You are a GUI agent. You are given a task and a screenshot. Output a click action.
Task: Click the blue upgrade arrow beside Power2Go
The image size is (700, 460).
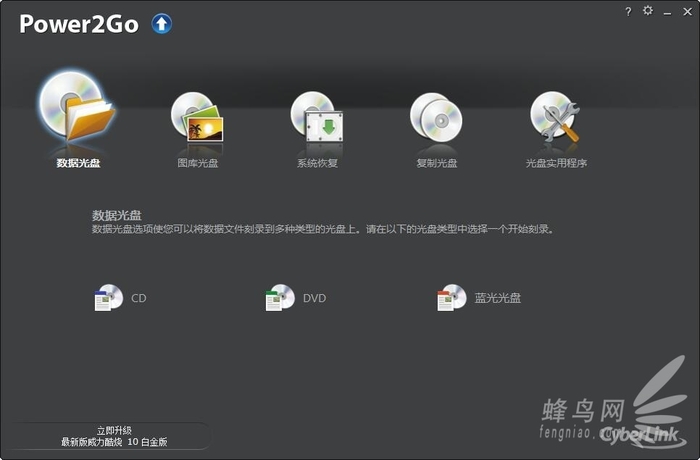click(162, 24)
